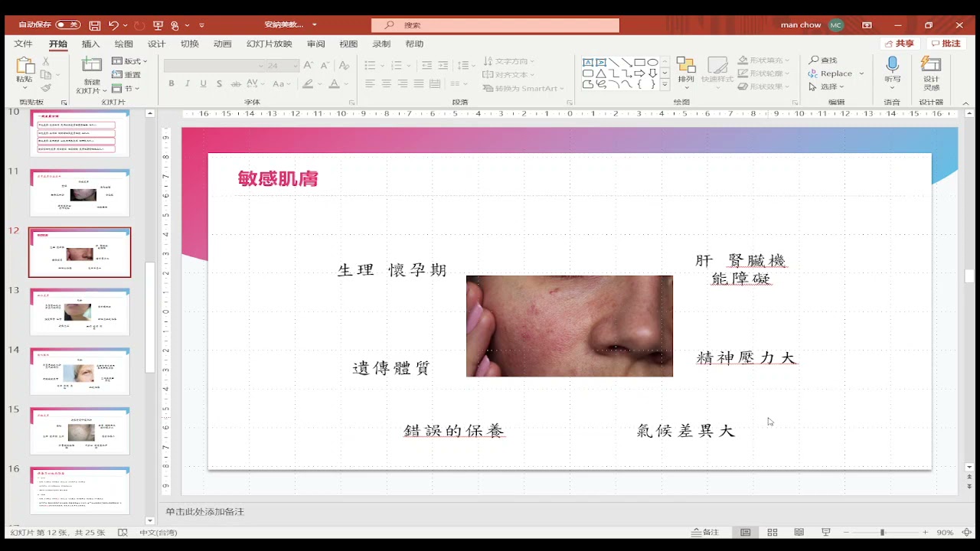Viewport: 980px width, 551px height.
Task: Start slideshow from status bar icon
Action: [x=825, y=532]
